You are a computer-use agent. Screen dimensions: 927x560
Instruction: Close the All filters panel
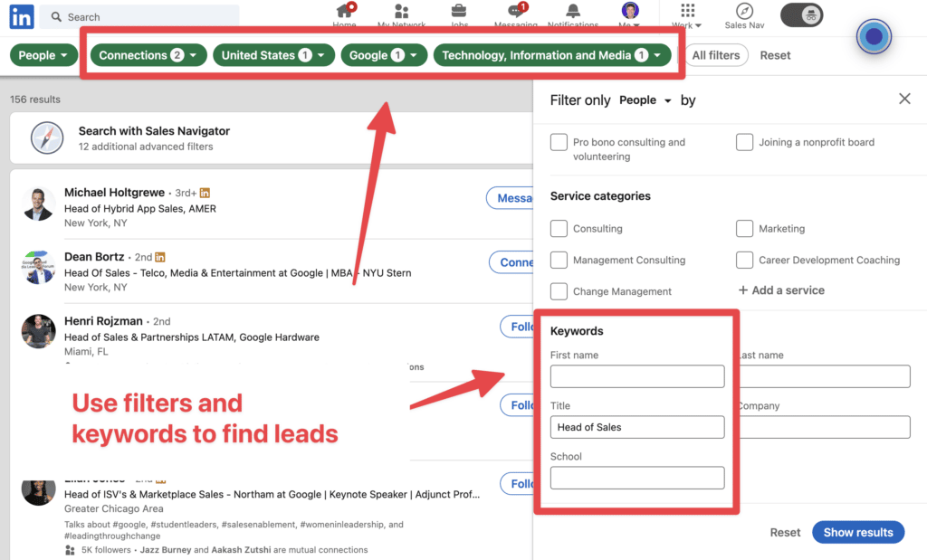pyautogui.click(x=904, y=99)
